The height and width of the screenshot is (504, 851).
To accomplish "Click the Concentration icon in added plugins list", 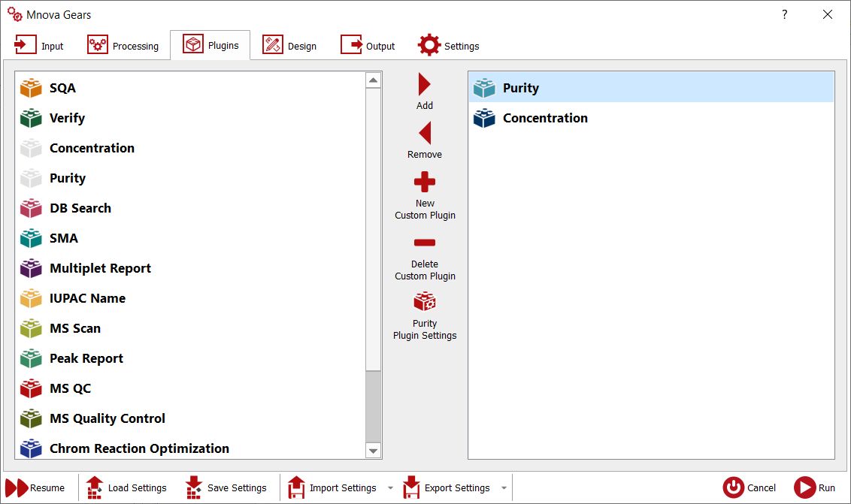I will [484, 118].
